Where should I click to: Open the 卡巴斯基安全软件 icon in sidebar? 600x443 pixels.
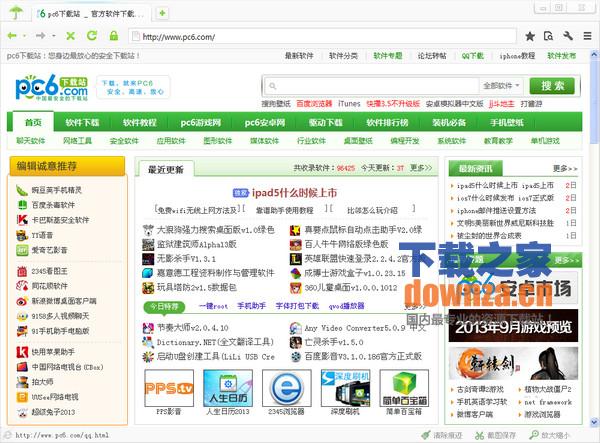tap(22, 220)
